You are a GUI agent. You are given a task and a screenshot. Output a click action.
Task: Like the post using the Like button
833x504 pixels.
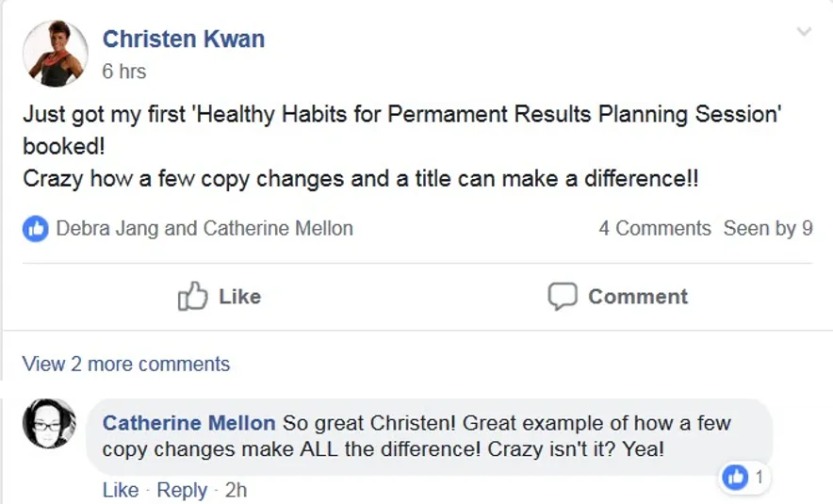pyautogui.click(x=220, y=297)
